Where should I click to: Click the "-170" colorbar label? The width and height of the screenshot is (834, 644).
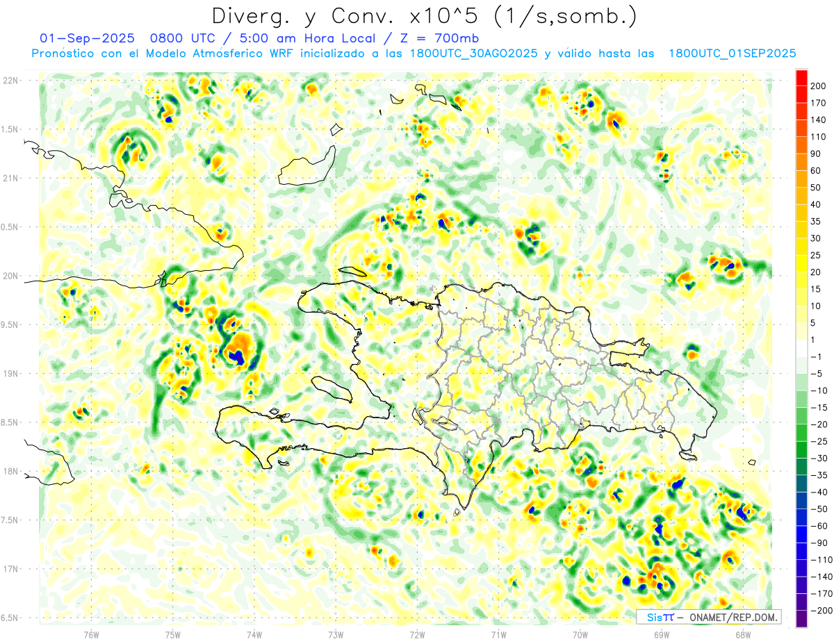click(x=822, y=594)
